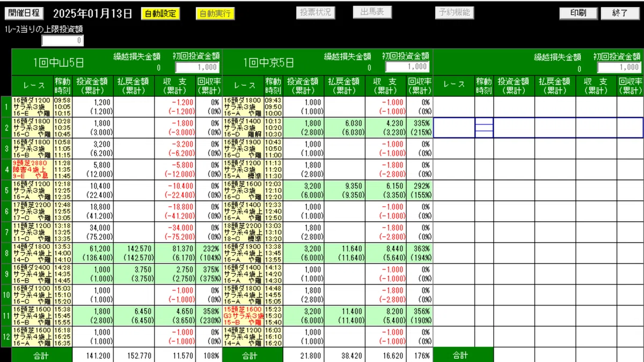
Task: Click the 232% return rate cell
Action: [209, 254]
